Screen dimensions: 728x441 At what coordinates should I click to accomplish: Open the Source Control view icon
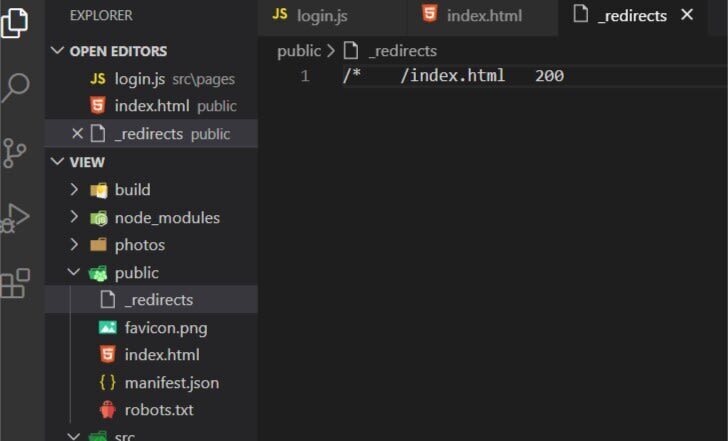[x=15, y=153]
